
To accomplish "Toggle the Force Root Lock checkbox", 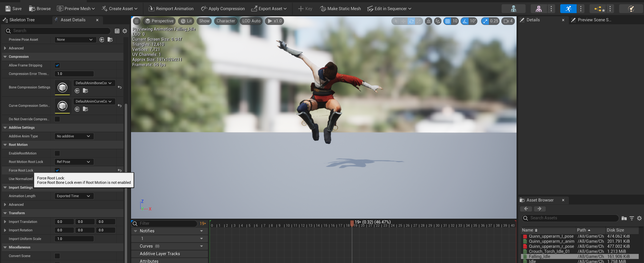I will (x=57, y=170).
